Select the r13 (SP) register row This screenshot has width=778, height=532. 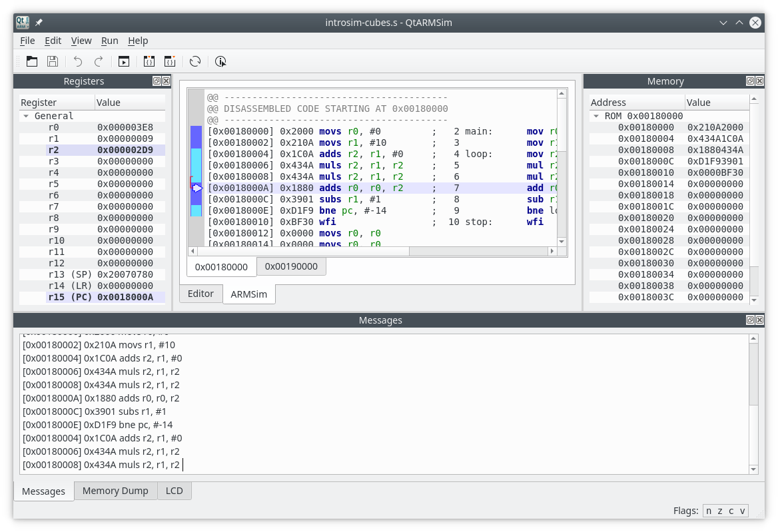(93, 275)
